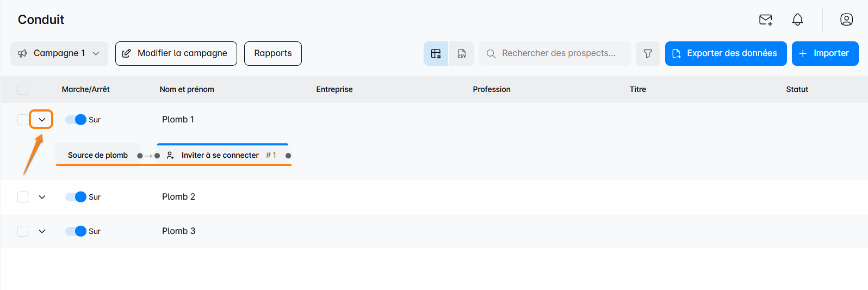Screen dimensions: 868x290
Task: Open the notifications bell
Action: pos(797,20)
